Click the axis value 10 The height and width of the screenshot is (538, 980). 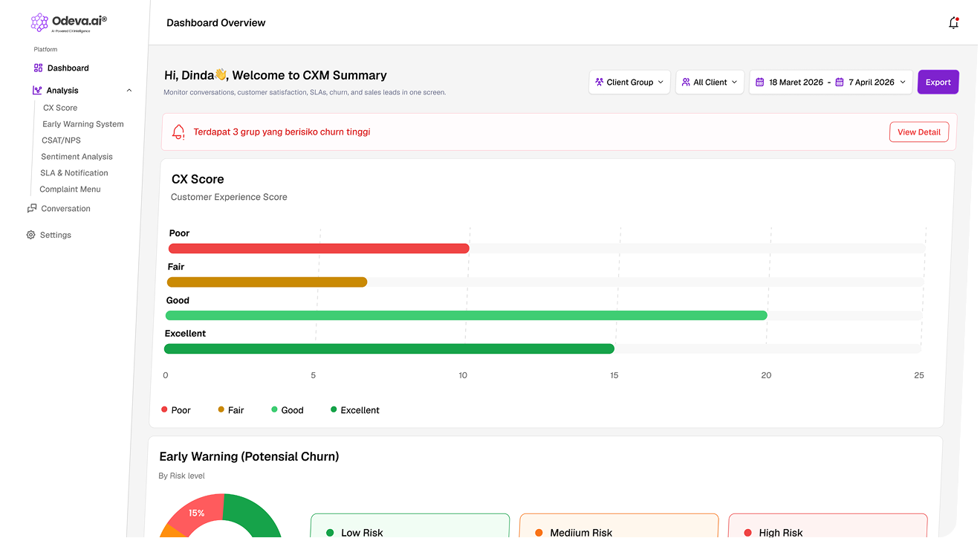pyautogui.click(x=463, y=375)
